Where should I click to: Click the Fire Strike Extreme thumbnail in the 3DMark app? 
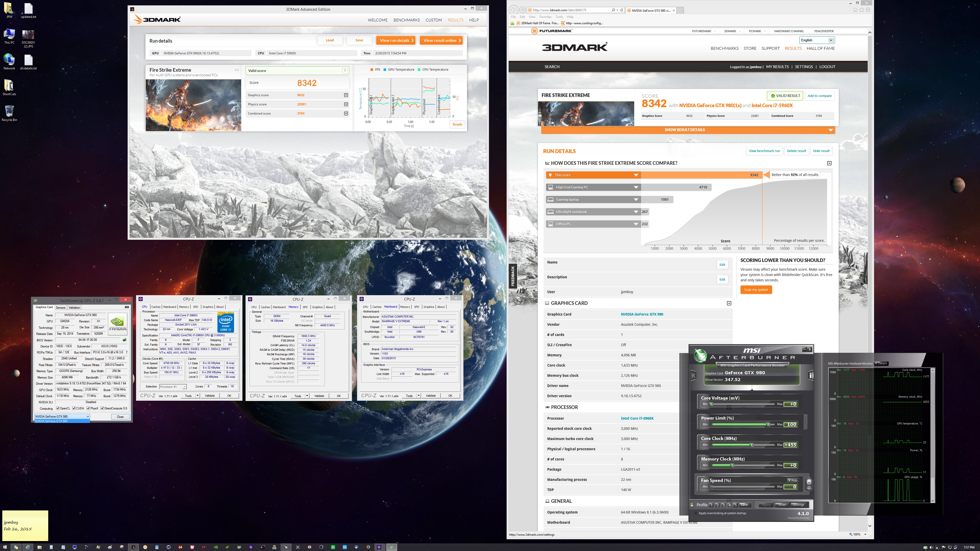click(x=193, y=105)
